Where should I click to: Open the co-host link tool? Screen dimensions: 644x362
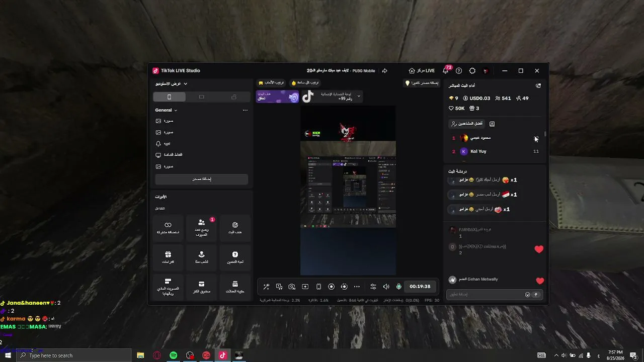pyautogui.click(x=168, y=228)
